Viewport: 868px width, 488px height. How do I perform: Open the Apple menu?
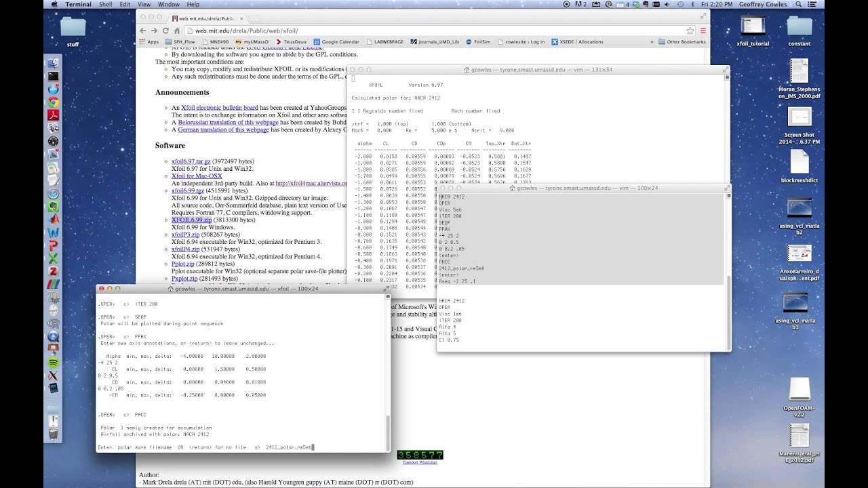54,5
